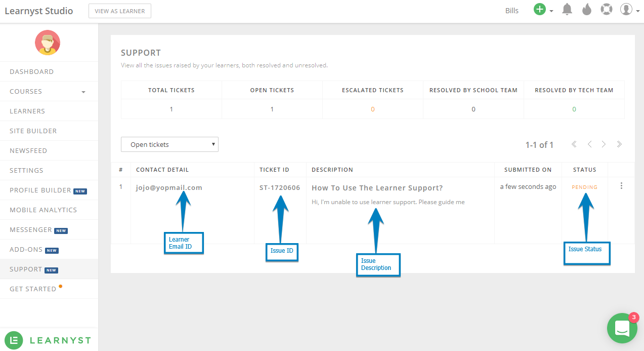Click the Submitted On column header
This screenshot has height=351, width=644.
[528, 170]
